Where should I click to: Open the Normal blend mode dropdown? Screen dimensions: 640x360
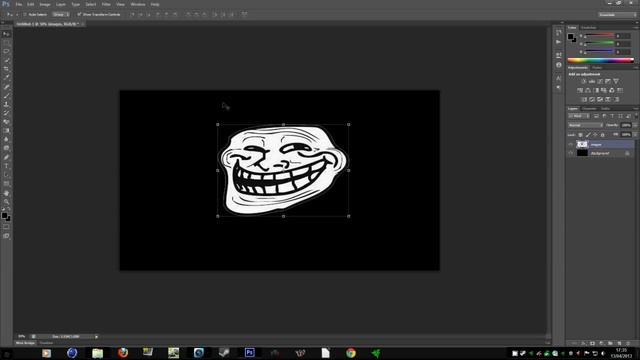coord(585,125)
